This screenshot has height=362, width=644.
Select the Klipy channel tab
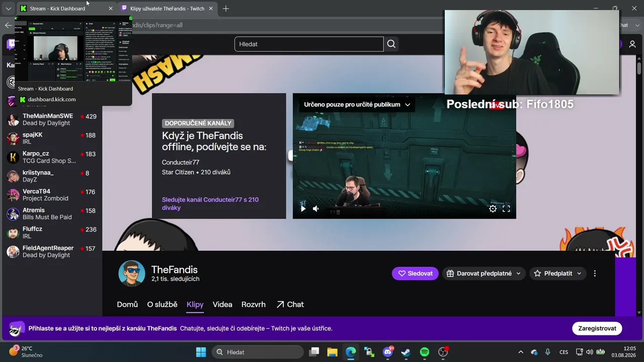(x=195, y=304)
